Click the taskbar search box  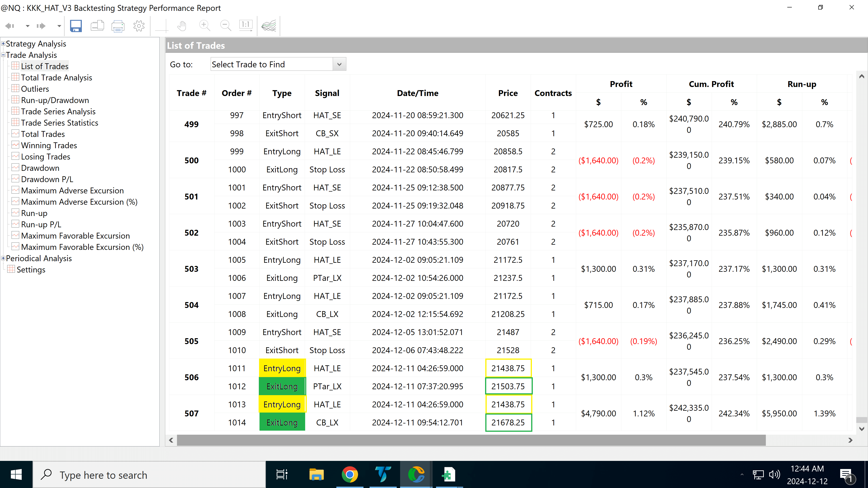149,474
